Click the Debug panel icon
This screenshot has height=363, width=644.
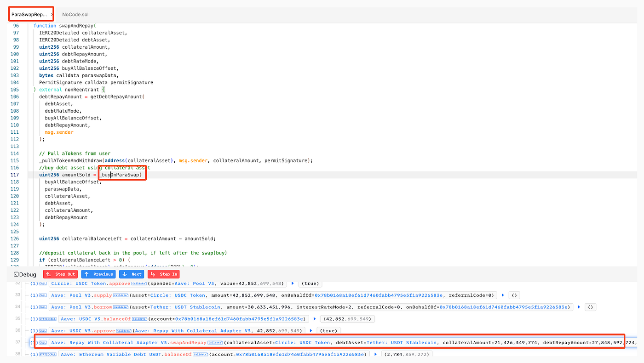(x=17, y=274)
